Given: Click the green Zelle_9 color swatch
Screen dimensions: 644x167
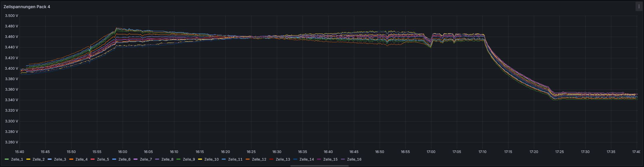Looking at the screenshot, I should point(178,159).
